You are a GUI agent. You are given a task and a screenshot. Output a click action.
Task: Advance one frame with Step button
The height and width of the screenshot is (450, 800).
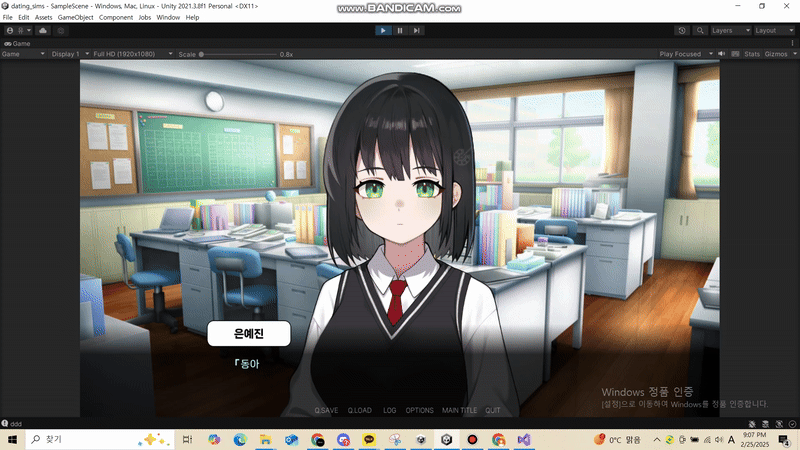coord(417,31)
